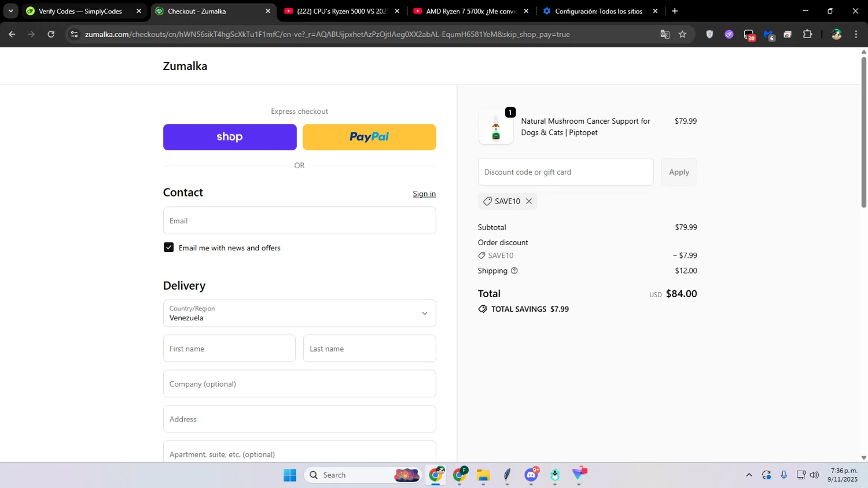Open the second Chrome profile taskbar icon

(x=460, y=475)
